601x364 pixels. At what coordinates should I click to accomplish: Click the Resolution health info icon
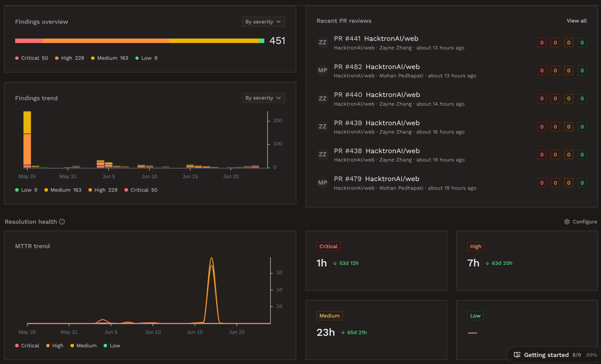click(62, 222)
